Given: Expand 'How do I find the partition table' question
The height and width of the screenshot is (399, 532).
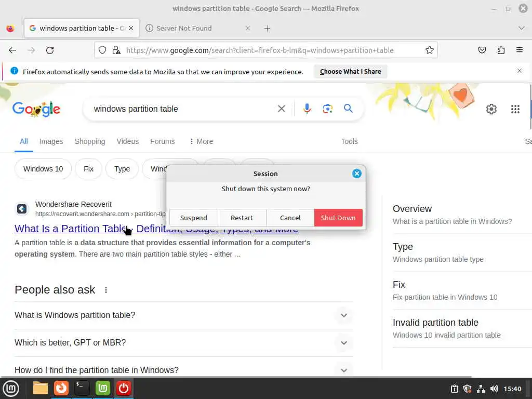Looking at the screenshot, I should tap(183, 370).
